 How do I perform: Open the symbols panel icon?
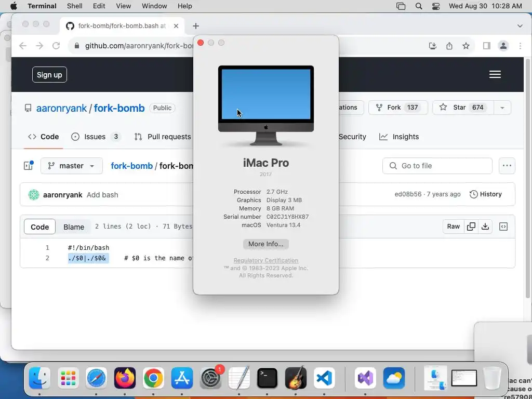503,227
